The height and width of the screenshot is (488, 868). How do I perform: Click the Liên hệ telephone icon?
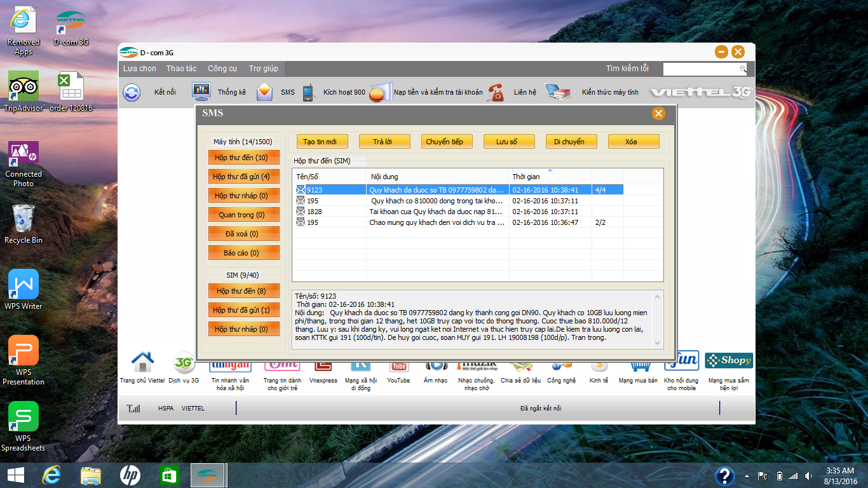[x=496, y=93]
